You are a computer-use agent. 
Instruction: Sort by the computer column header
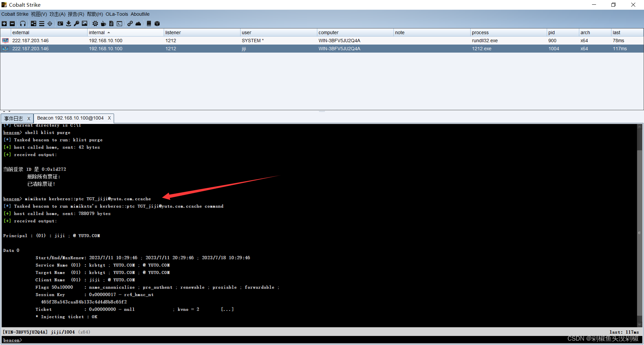coord(355,32)
